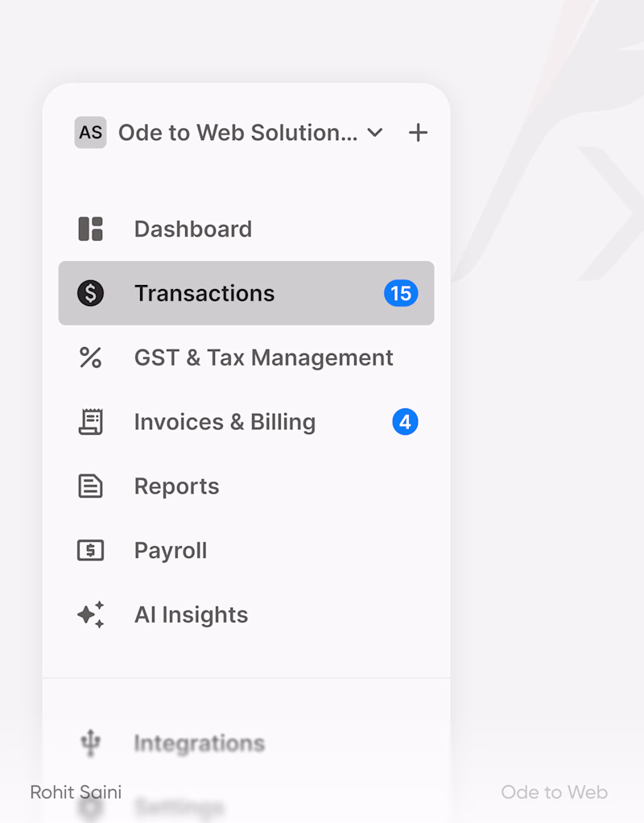This screenshot has width=644, height=823.
Task: Click the GST percent sign icon
Action: [x=90, y=358]
